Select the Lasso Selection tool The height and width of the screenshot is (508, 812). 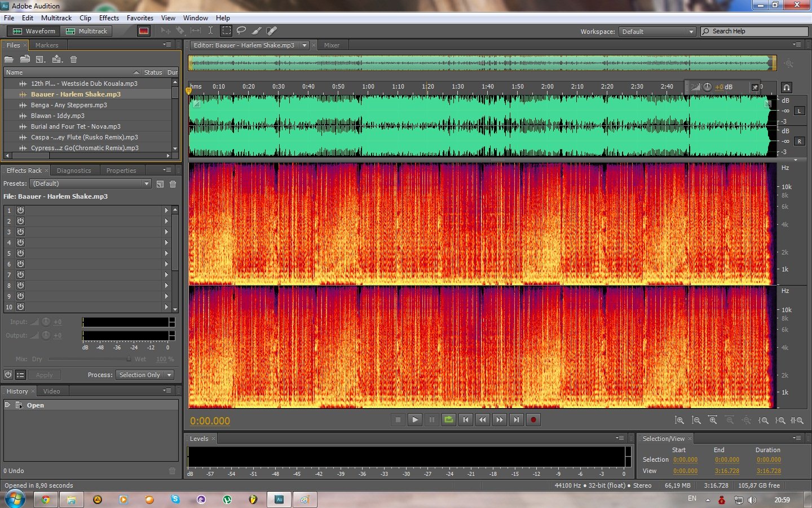[x=241, y=31]
